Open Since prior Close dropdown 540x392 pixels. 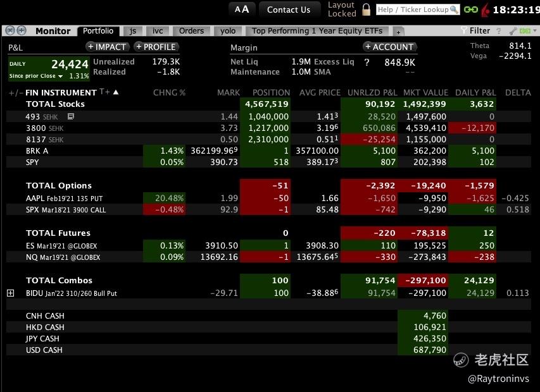coord(61,76)
